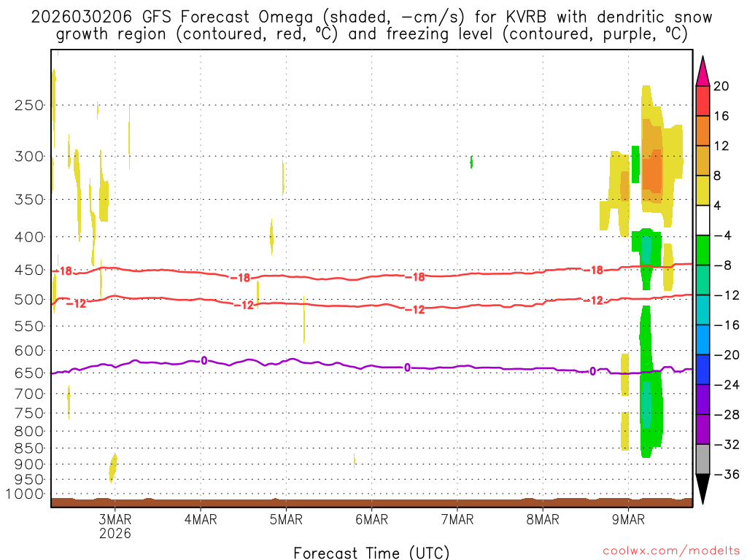This screenshot has height=560, width=747.
Task: Click the 900 pressure level label
Action: 29,464
